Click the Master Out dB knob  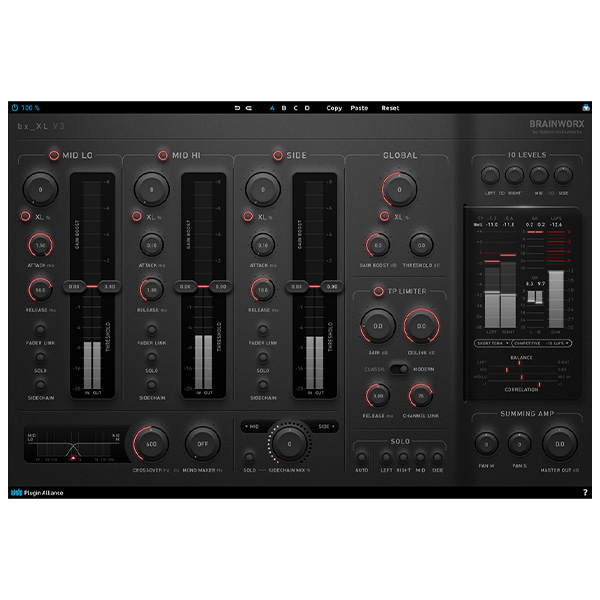tap(559, 444)
